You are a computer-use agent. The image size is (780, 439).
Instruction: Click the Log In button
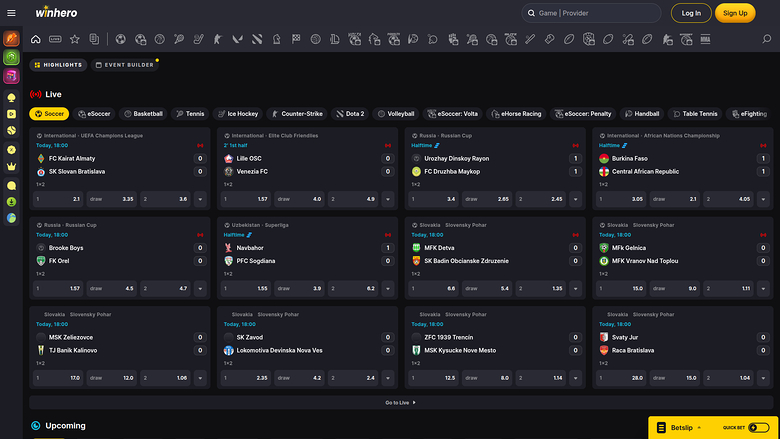[691, 13]
